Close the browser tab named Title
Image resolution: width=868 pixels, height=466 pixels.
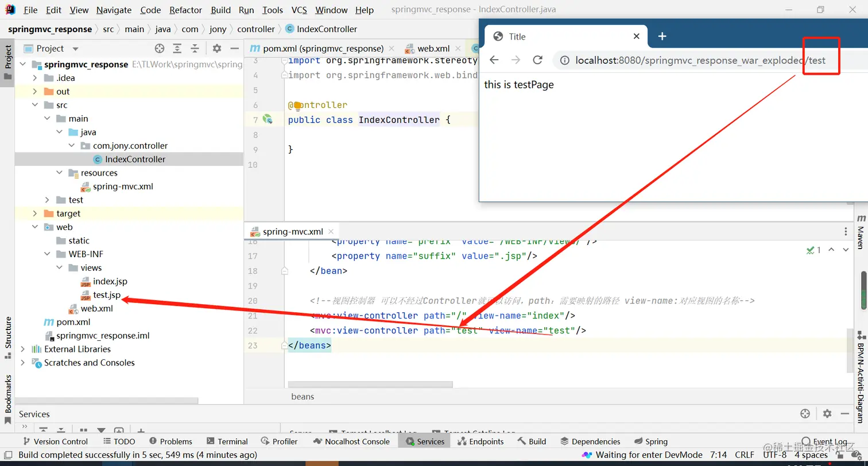(x=636, y=36)
